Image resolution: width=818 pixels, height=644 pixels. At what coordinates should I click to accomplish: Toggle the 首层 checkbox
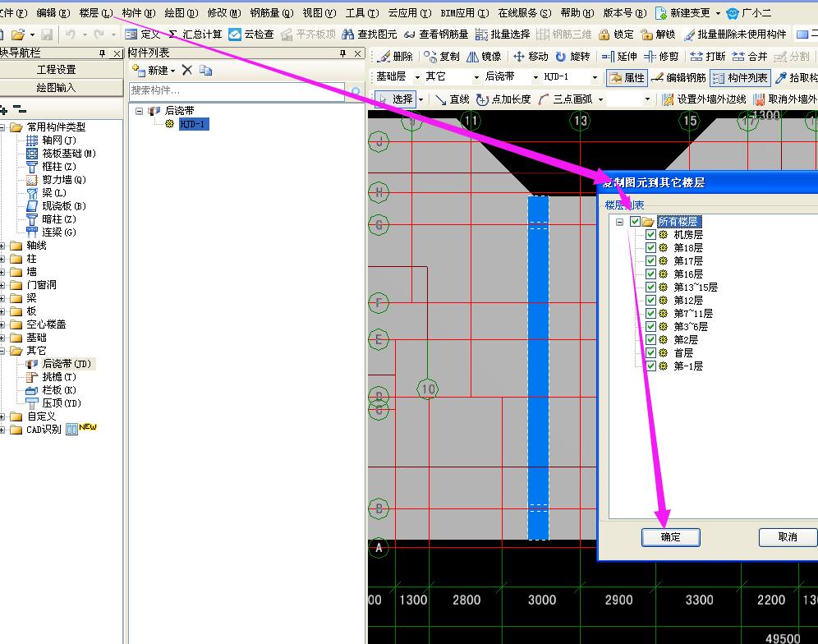[x=650, y=352]
